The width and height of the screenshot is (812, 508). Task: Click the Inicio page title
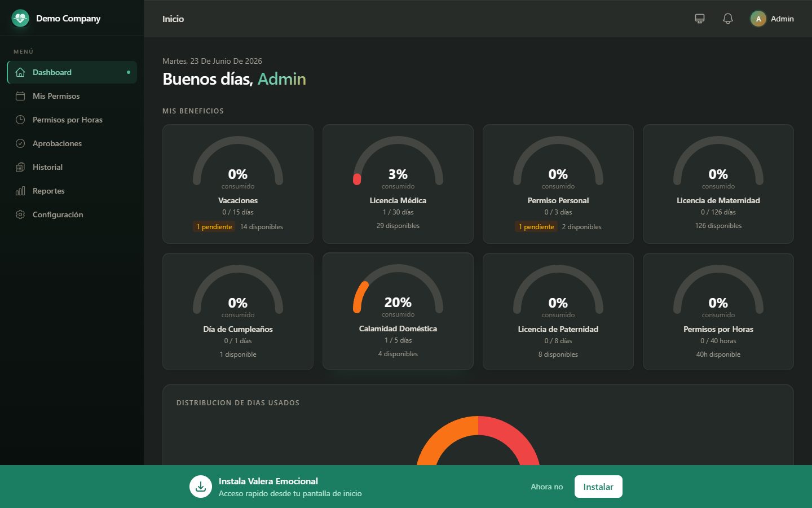pos(173,19)
